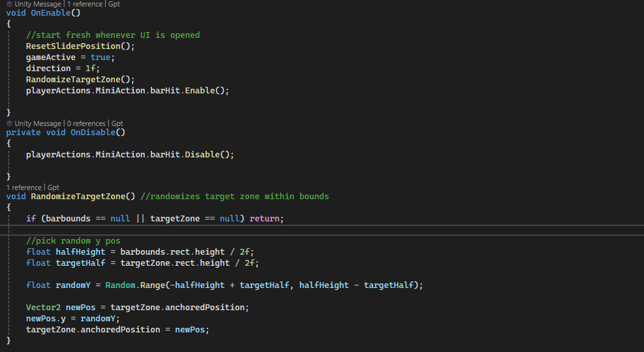
Task: Click the "pick random y pos" comment
Action: point(73,241)
